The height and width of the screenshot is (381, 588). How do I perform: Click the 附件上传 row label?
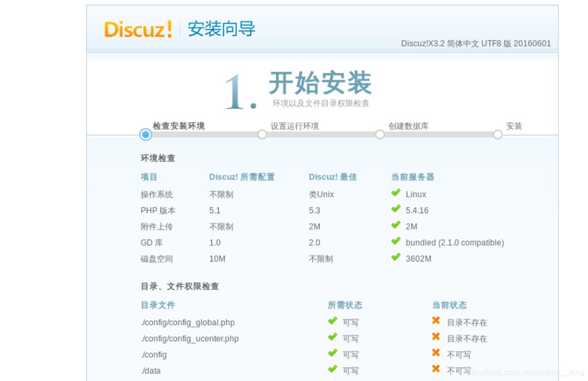coord(157,227)
